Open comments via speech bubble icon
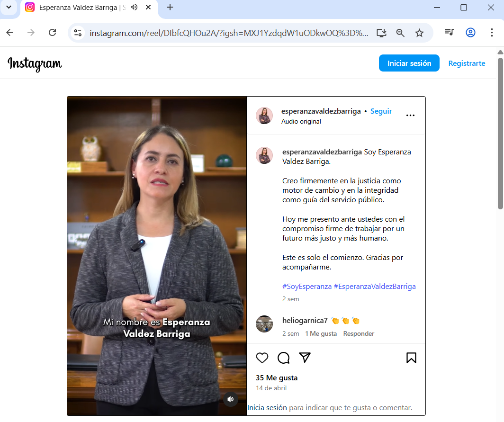The height and width of the screenshot is (422, 504). (x=283, y=358)
